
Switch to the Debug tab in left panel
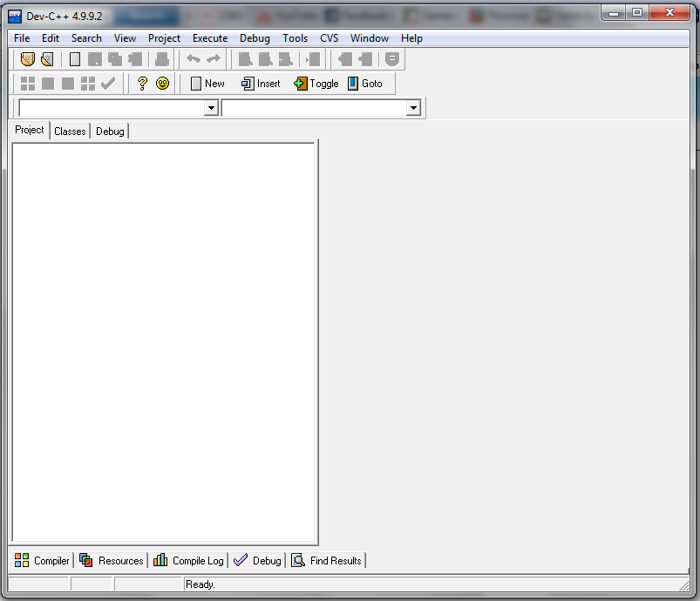point(110,132)
